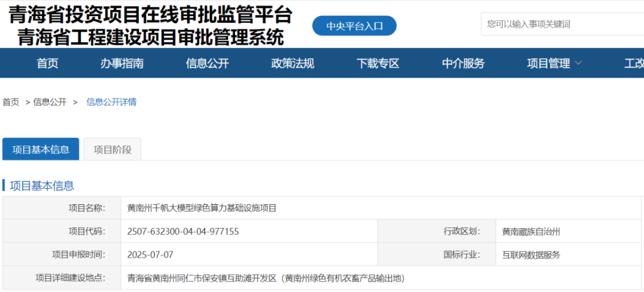Go to 办事指南 in the navigation bar
Image resolution: width=644 pixels, height=292 pixels.
click(122, 63)
